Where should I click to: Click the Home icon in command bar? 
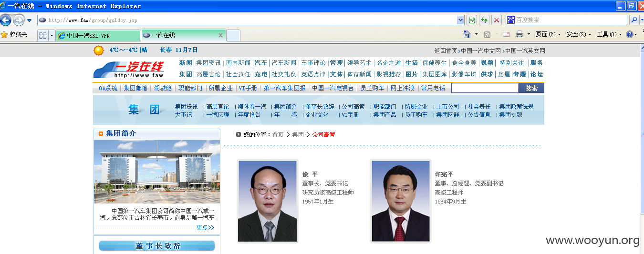tap(467, 34)
